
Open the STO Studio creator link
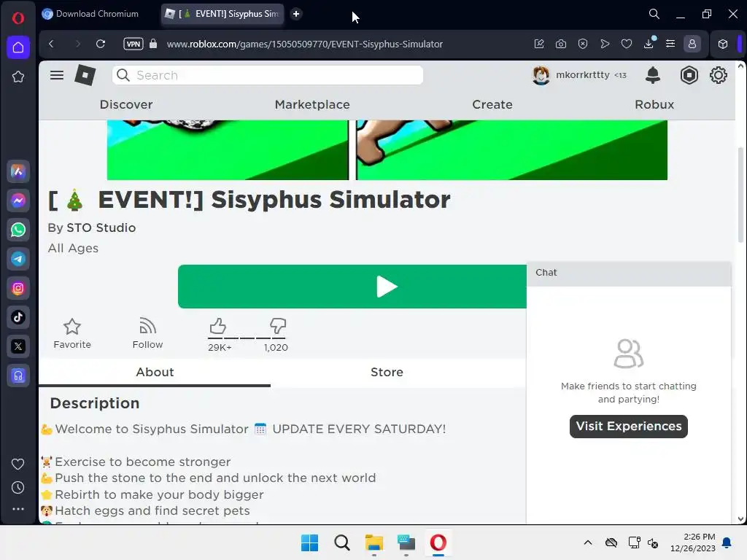pyautogui.click(x=101, y=227)
